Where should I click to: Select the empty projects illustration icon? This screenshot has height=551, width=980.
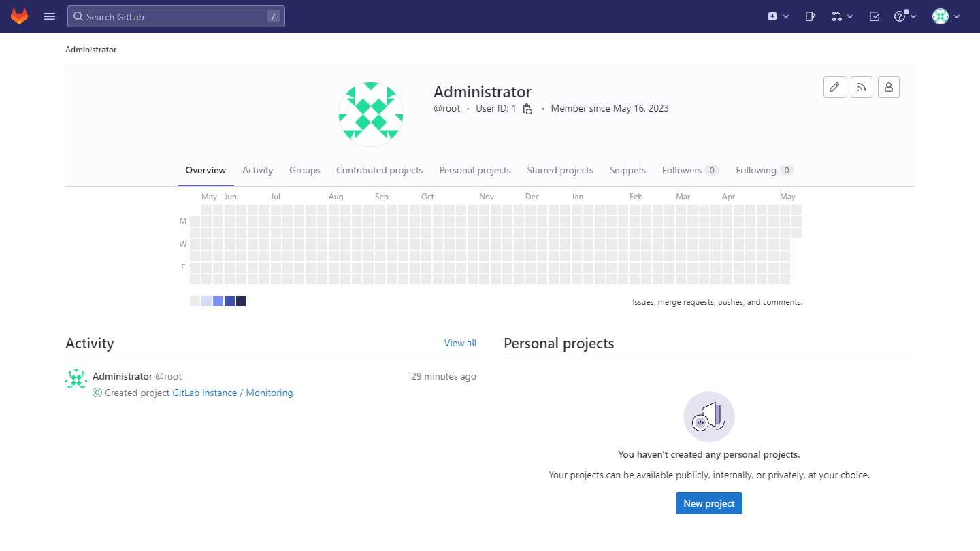[x=709, y=416]
